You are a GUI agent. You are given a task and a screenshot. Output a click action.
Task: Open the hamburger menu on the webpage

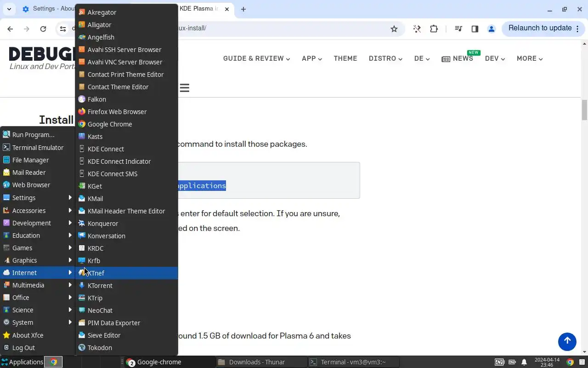185,88
